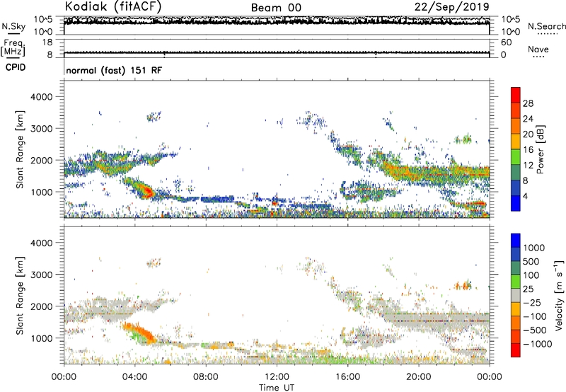Viewport: 566px width, 392px height.
Task: Click the 'Slant Range [km]' label of power panel
Action: (20, 149)
